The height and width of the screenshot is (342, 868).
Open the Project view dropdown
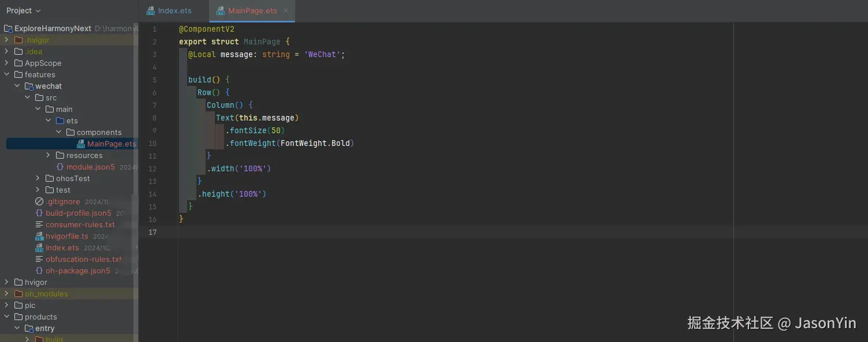pyautogui.click(x=24, y=10)
